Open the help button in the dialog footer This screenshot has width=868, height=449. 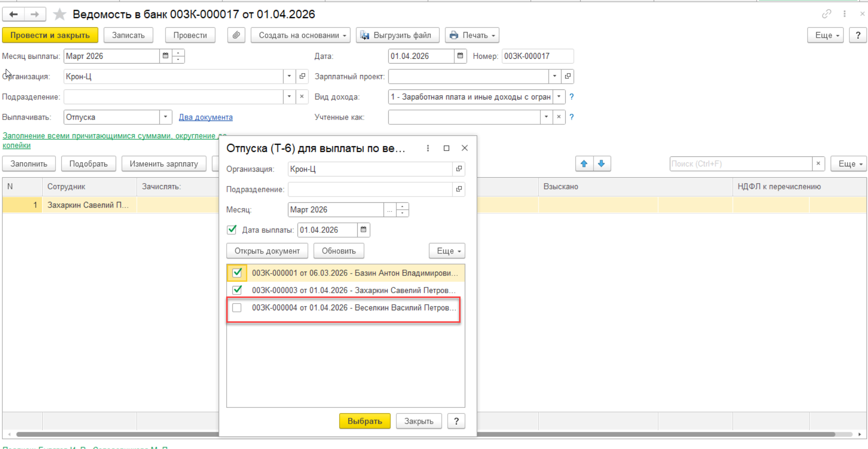pyautogui.click(x=456, y=421)
